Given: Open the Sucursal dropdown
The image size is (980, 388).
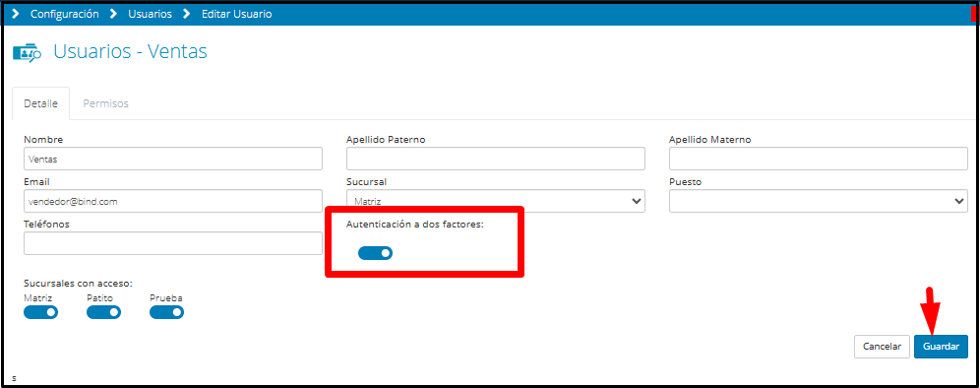Looking at the screenshot, I should click(x=496, y=201).
